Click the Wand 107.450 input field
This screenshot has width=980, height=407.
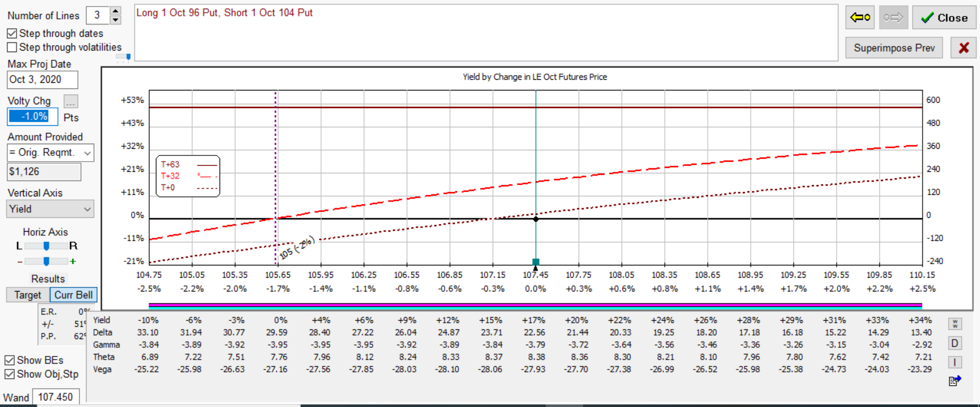[x=56, y=397]
